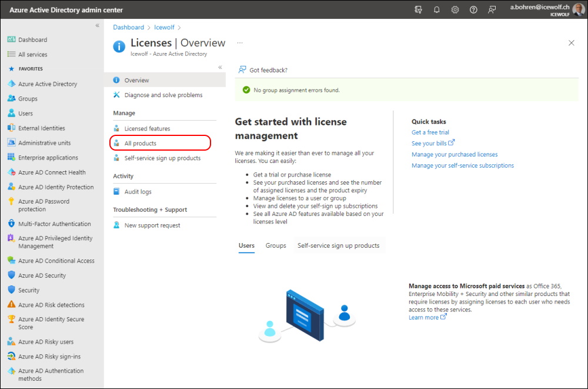Open Manage your purchased licenses

pos(455,154)
